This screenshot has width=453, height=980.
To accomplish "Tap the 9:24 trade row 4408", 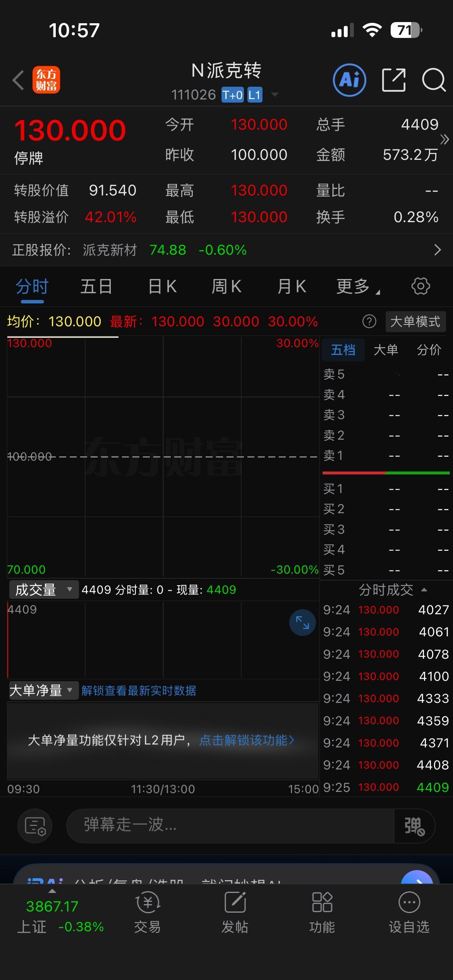I will 386,765.
